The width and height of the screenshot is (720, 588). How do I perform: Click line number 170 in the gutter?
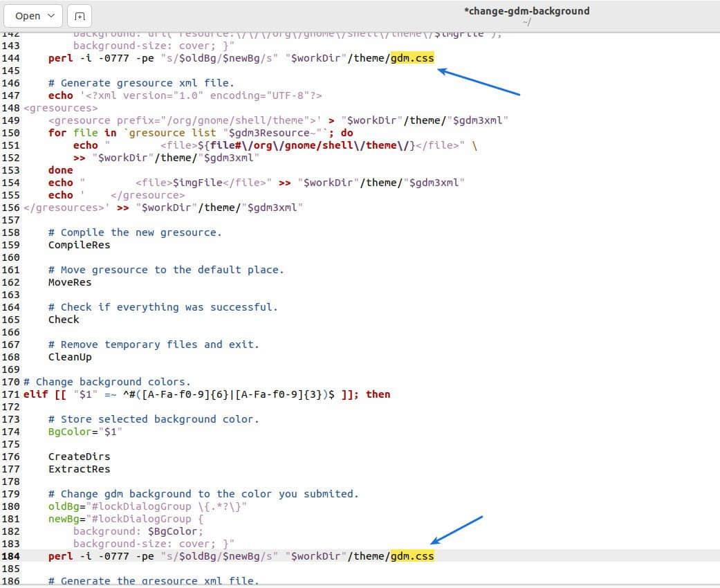pyautogui.click(x=11, y=382)
